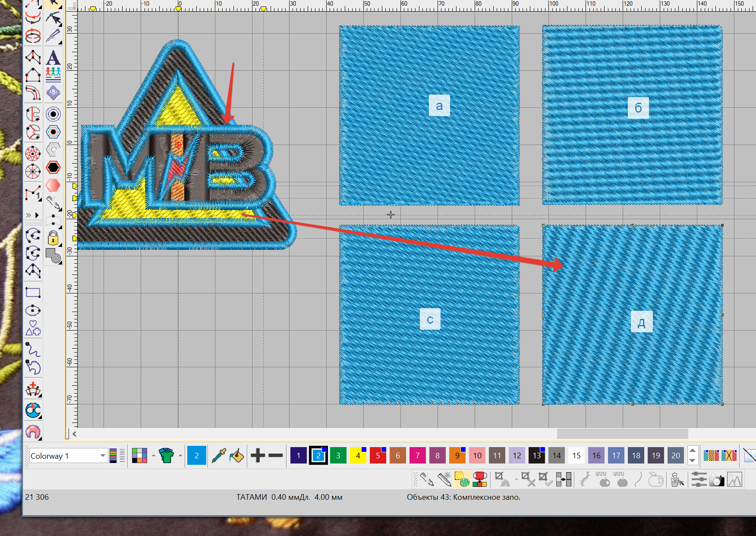
Task: Toggle the highlighted stitch fill view button
Action: coord(462,479)
